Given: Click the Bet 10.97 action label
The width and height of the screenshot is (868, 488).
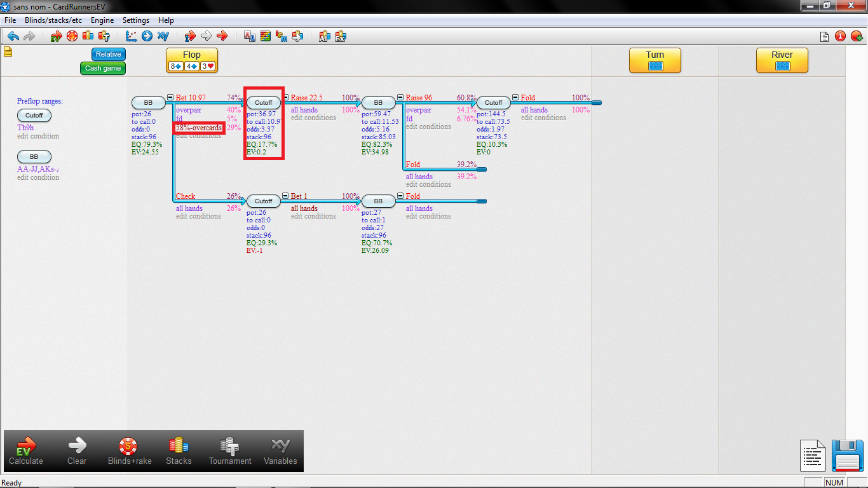Looking at the screenshot, I should [191, 98].
